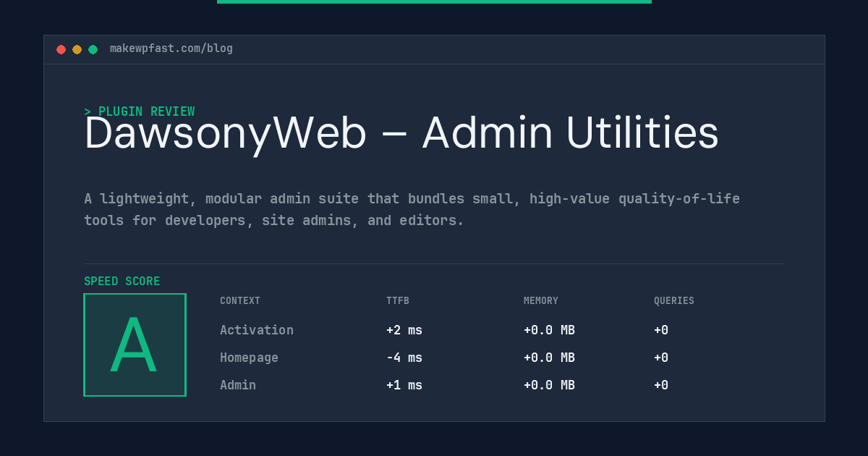Click the SPEED SCORE label
The height and width of the screenshot is (456, 868).
[x=122, y=282]
